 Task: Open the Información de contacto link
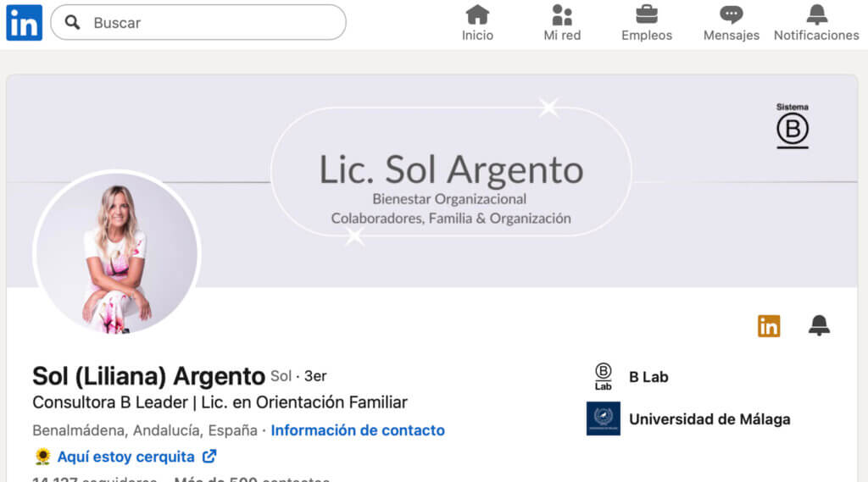tap(358, 430)
